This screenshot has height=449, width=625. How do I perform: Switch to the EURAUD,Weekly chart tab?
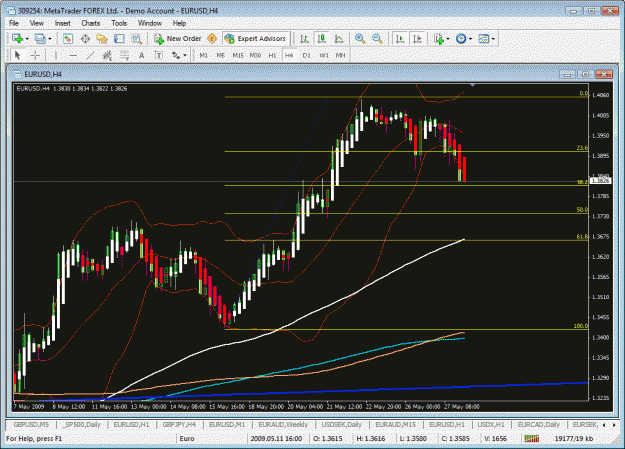pyautogui.click(x=283, y=425)
